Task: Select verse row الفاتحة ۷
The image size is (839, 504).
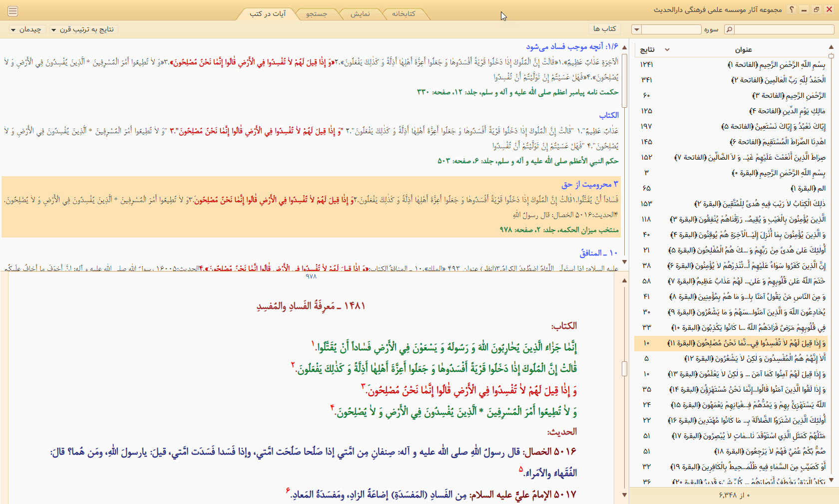Action: (731, 157)
